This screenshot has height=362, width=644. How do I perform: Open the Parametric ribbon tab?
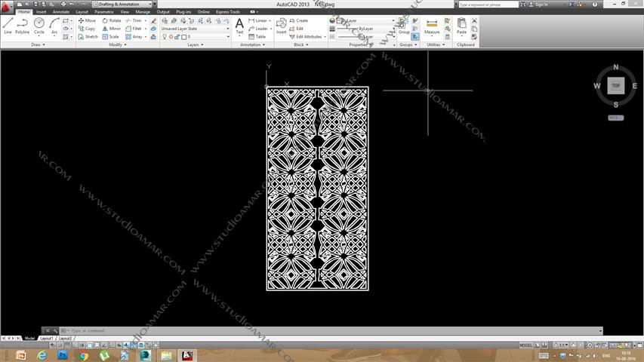tap(104, 12)
